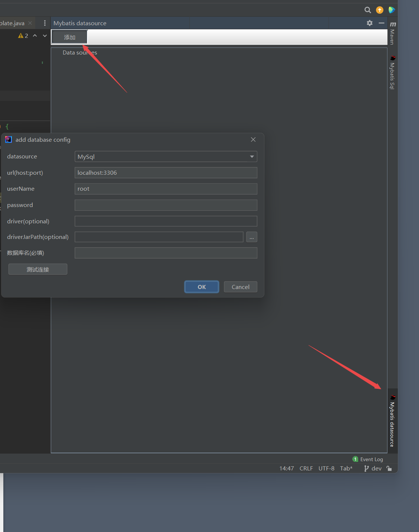Open the Mybatis Sql side tab

(x=392, y=73)
